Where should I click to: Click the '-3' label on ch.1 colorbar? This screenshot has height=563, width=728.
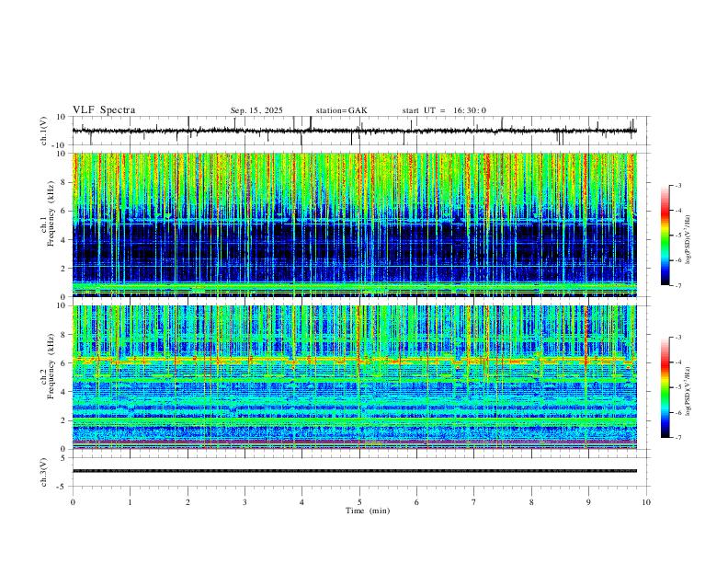[678, 185]
